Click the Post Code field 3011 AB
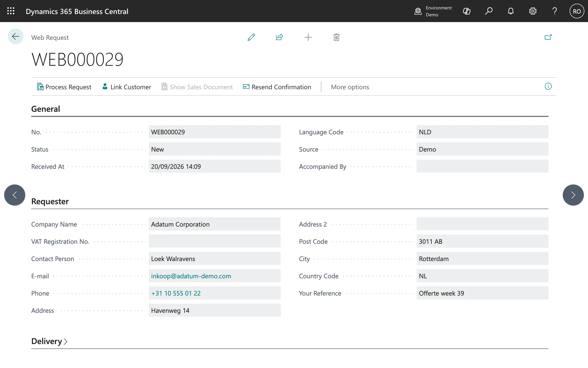This screenshot has width=588, height=368. [482, 241]
